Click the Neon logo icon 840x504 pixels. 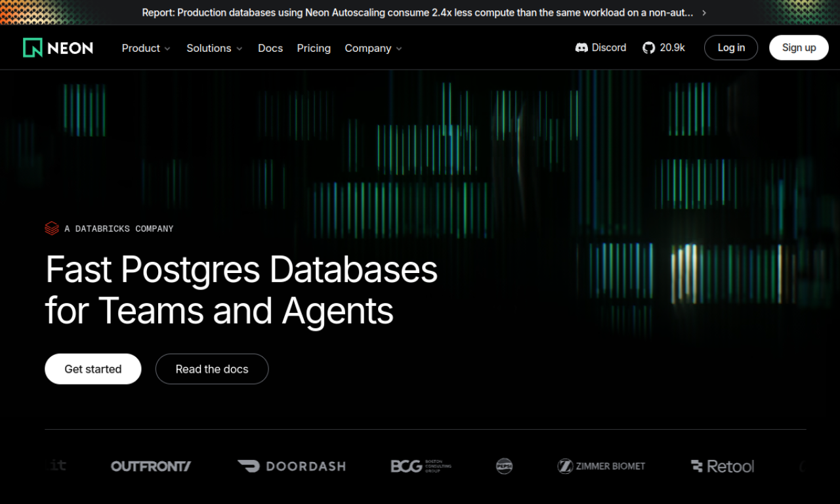[33, 48]
